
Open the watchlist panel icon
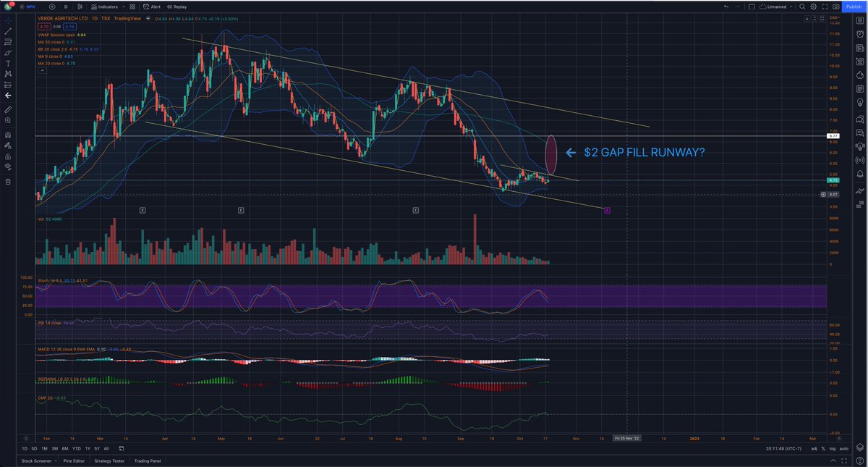point(860,21)
